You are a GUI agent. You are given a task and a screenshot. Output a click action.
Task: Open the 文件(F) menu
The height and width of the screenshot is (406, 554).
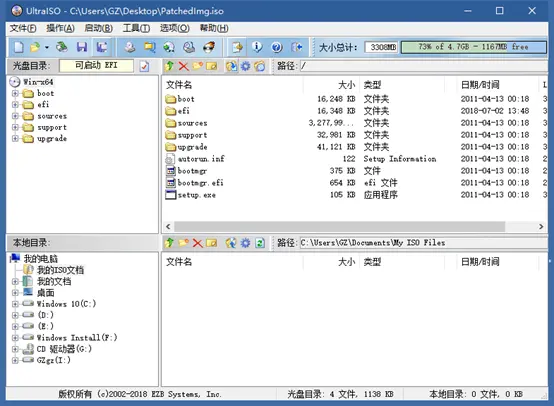click(x=23, y=28)
